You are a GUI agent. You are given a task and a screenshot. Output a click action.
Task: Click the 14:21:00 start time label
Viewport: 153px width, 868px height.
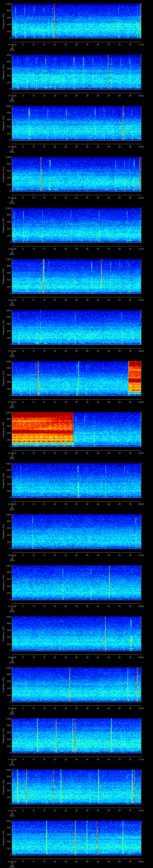click(12, 300)
